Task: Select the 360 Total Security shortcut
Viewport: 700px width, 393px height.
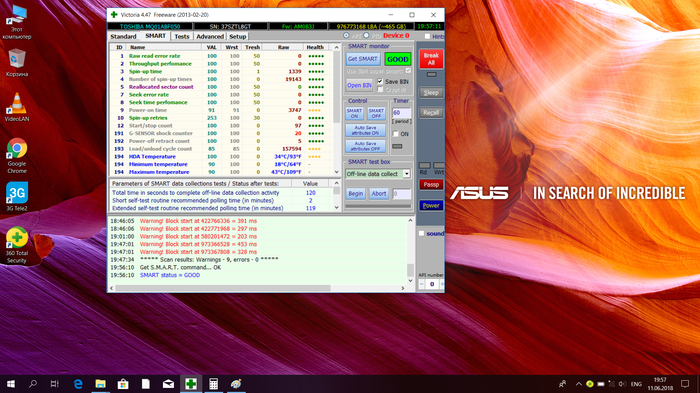Action: click(17, 245)
